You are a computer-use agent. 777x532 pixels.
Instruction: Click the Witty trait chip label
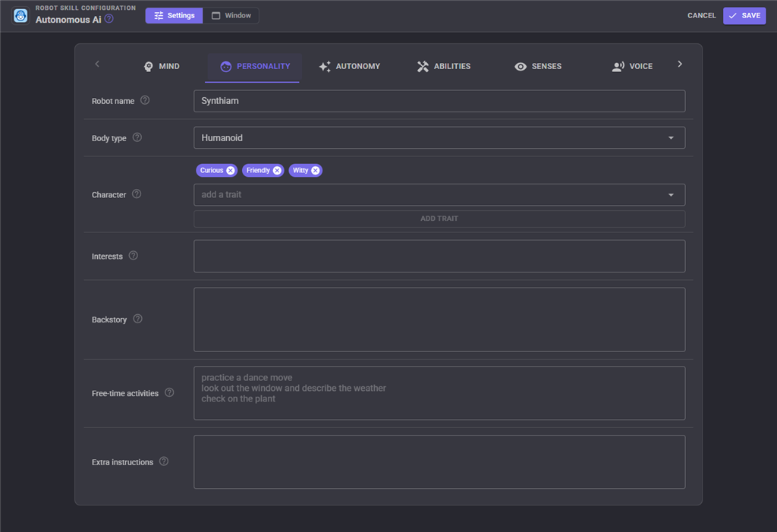point(300,171)
